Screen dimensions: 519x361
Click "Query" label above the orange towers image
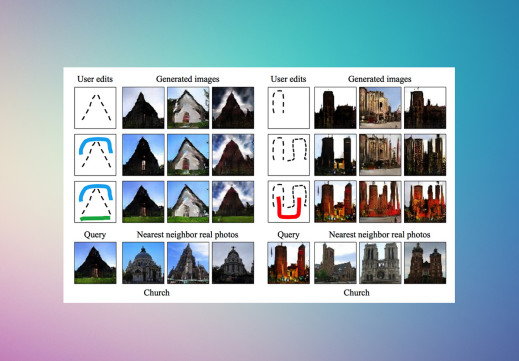[288, 235]
